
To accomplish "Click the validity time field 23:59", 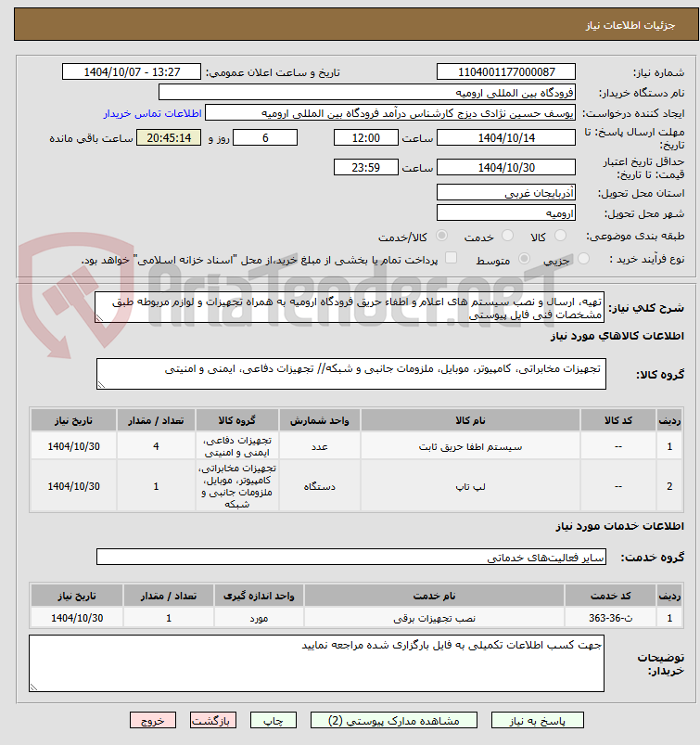I will point(365,167).
